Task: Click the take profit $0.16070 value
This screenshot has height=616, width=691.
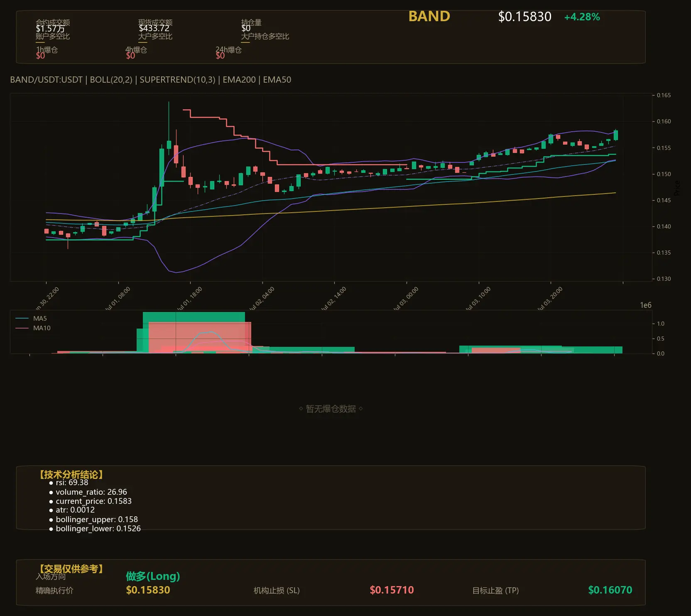Action: click(610, 590)
